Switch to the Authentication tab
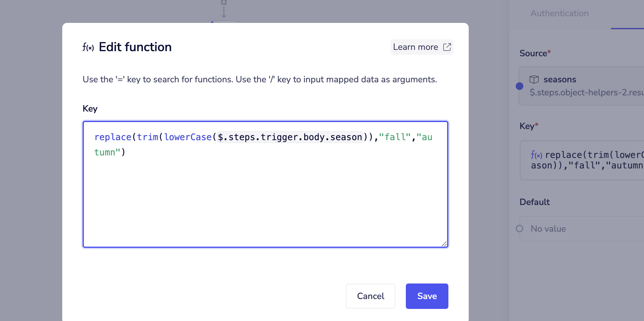Image resolution: width=644 pixels, height=321 pixels. tap(559, 13)
